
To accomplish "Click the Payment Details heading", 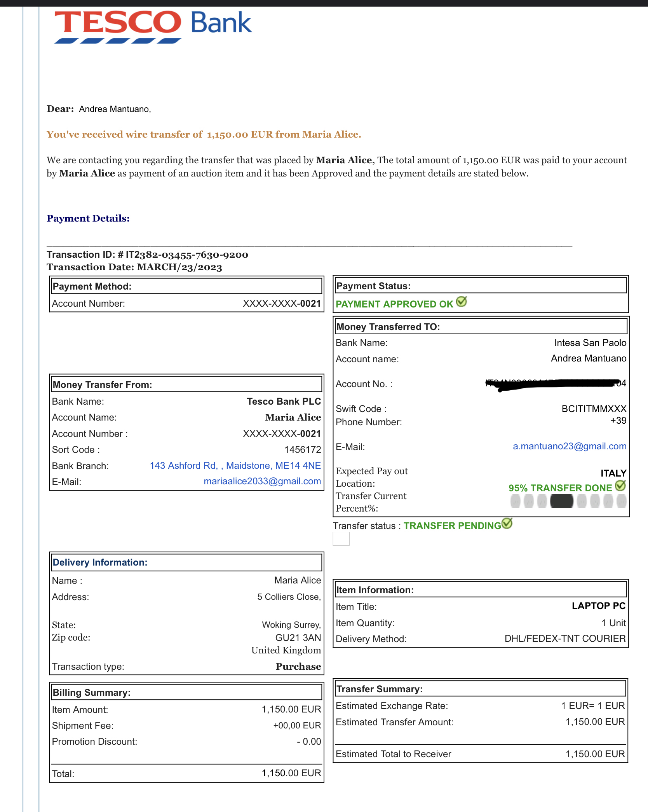I will 88,218.
